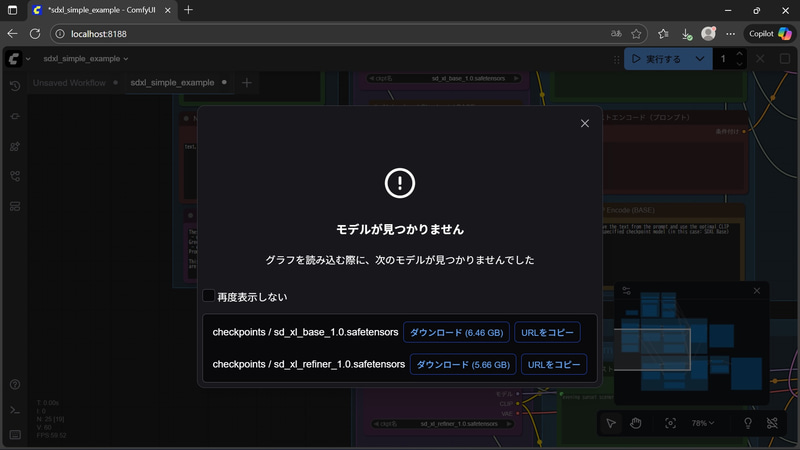Copy URL for sd_xl_refiner_1.0.safetensors
This screenshot has height=450, width=800.
click(554, 364)
